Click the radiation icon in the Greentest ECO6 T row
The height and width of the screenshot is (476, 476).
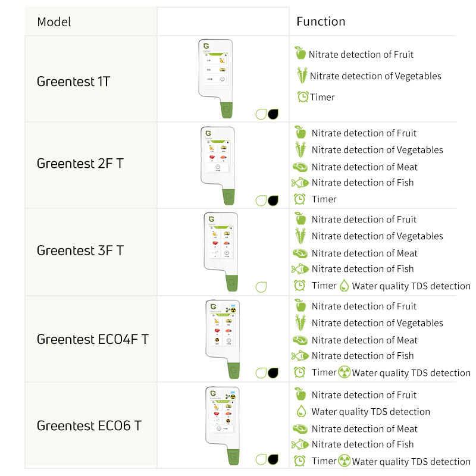click(x=344, y=461)
